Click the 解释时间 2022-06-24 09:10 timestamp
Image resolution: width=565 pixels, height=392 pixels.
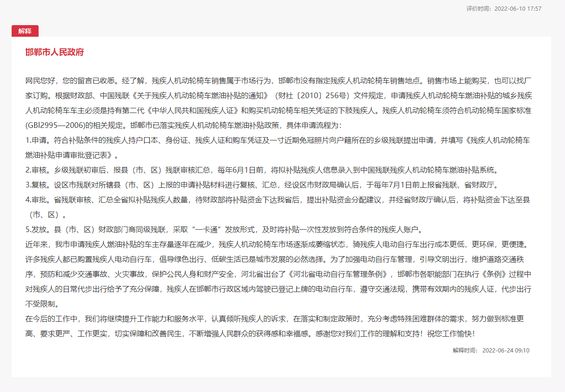tap(491, 350)
